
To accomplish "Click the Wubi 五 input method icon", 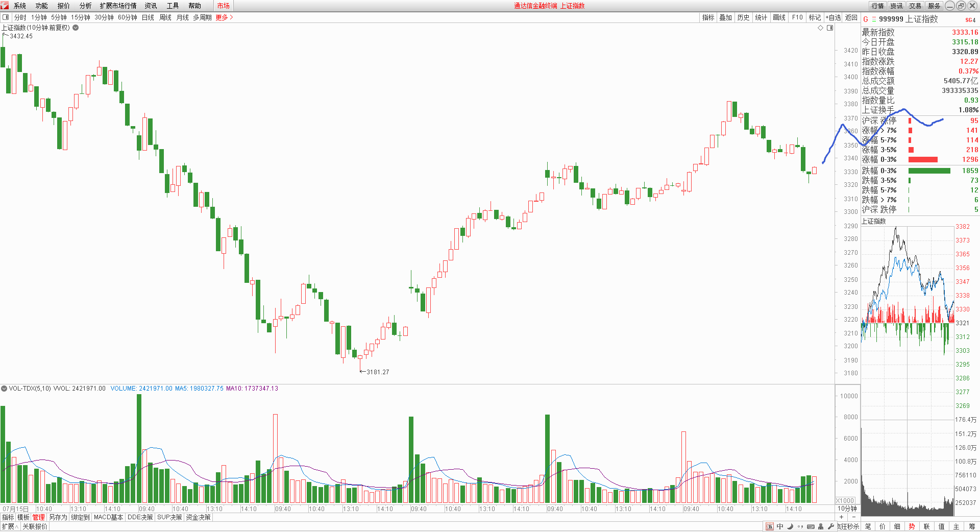I will tap(770, 526).
